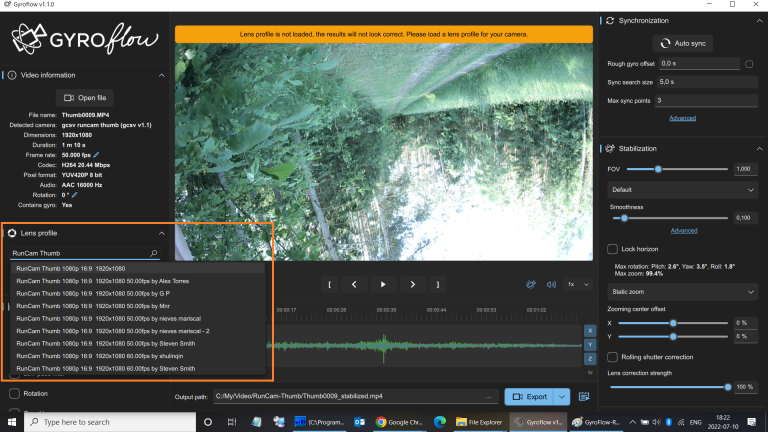Set trim start with left bracket button

point(330,285)
